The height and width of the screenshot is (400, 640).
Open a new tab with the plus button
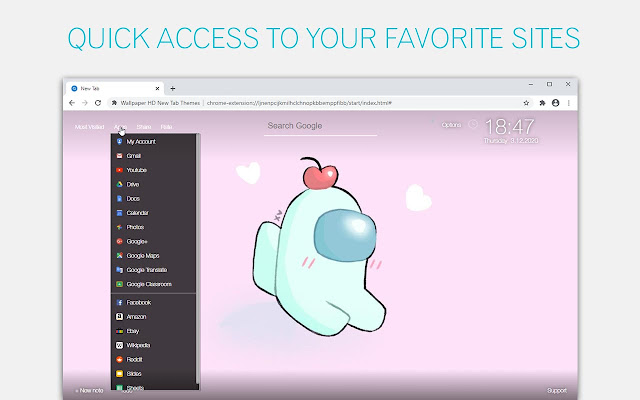point(173,89)
